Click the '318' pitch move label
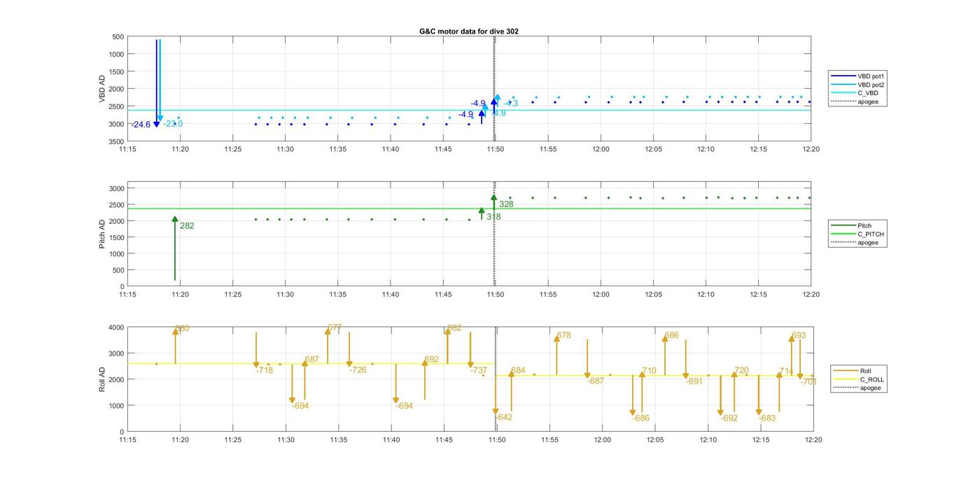This screenshot has width=980, height=485. tap(493, 218)
